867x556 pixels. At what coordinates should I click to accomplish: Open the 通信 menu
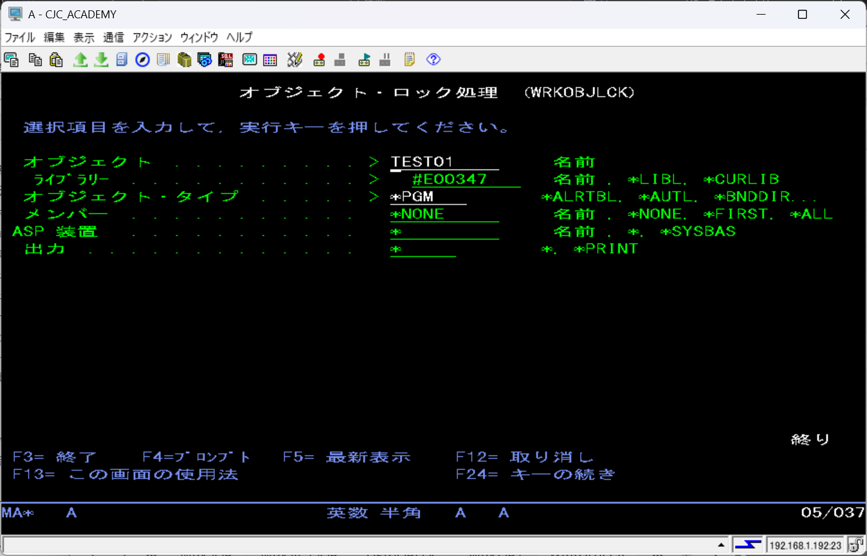pyautogui.click(x=113, y=38)
